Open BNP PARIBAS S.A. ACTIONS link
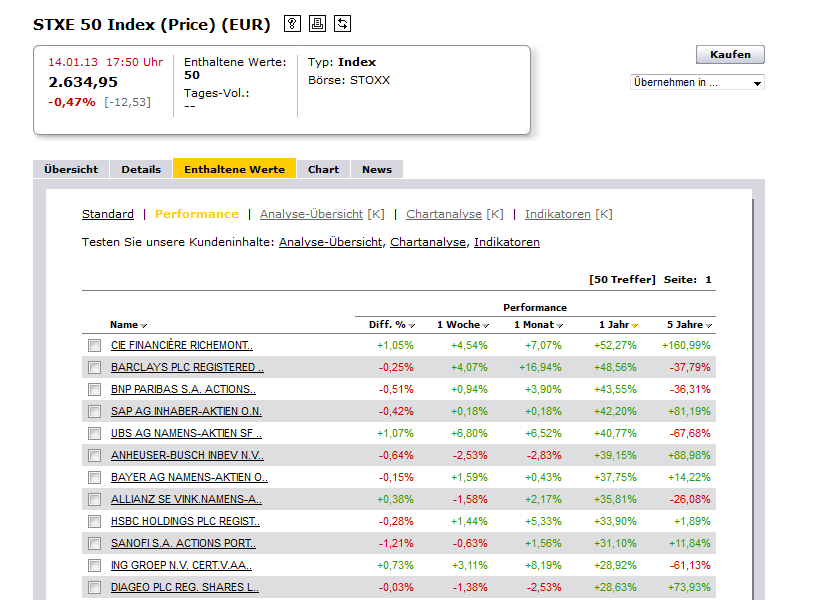Viewport: 837px width, 600px height. [x=183, y=389]
